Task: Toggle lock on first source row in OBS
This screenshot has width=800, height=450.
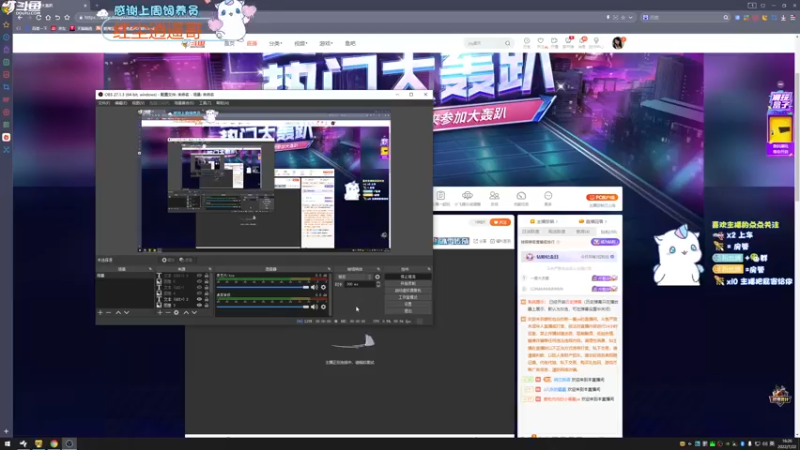Action: [207, 276]
